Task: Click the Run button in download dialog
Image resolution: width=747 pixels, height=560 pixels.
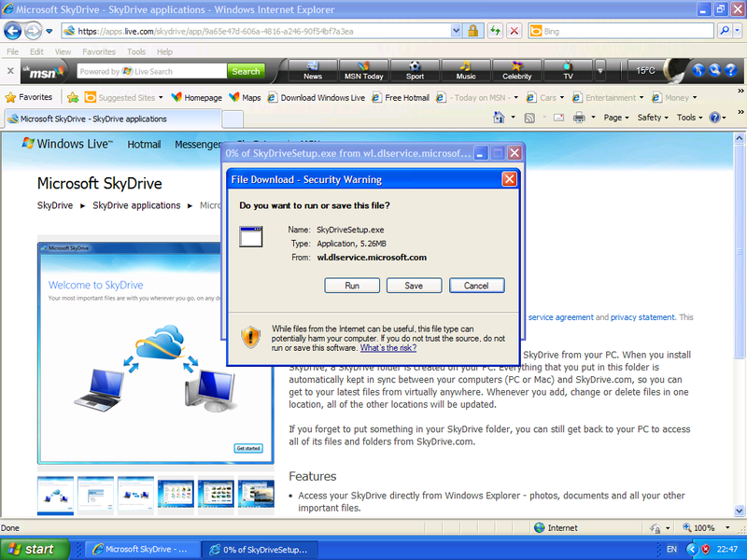Action: click(x=352, y=286)
